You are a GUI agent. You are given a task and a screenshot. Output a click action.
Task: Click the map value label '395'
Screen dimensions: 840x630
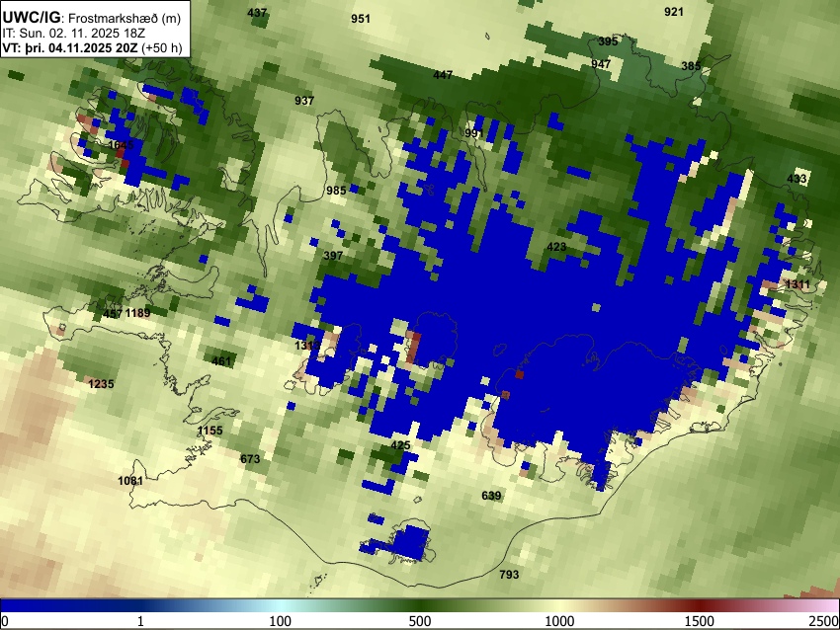[608, 41]
